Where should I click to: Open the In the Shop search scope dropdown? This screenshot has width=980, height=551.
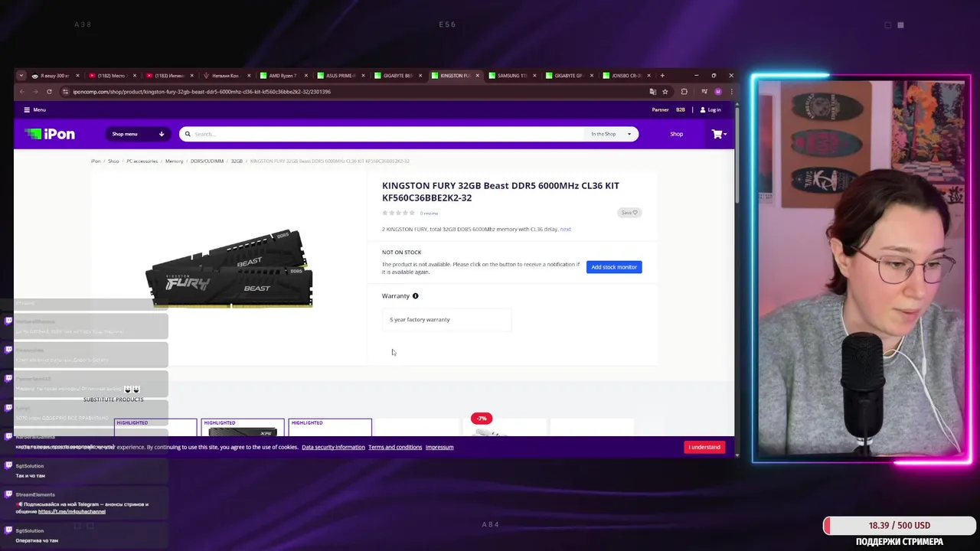[x=610, y=134]
